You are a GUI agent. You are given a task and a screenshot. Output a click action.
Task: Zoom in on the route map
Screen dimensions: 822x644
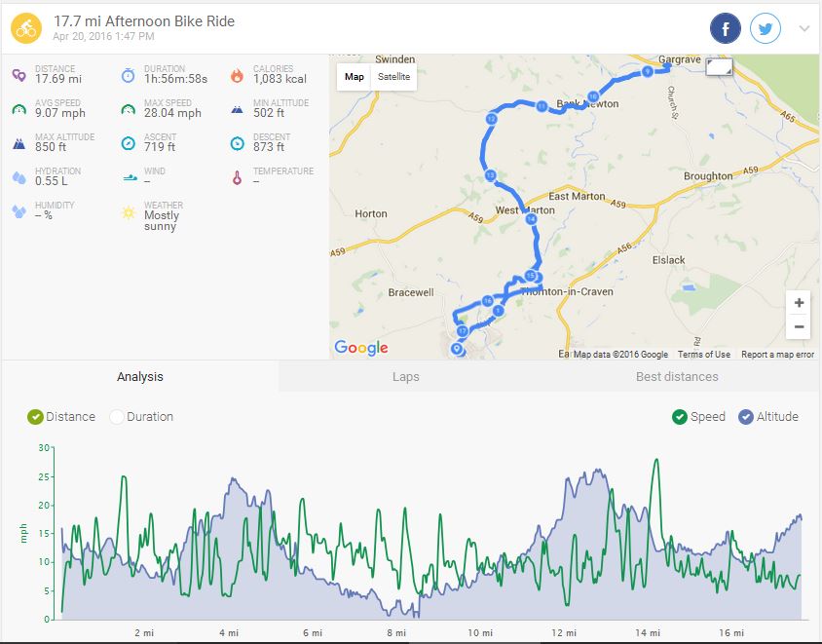(799, 303)
